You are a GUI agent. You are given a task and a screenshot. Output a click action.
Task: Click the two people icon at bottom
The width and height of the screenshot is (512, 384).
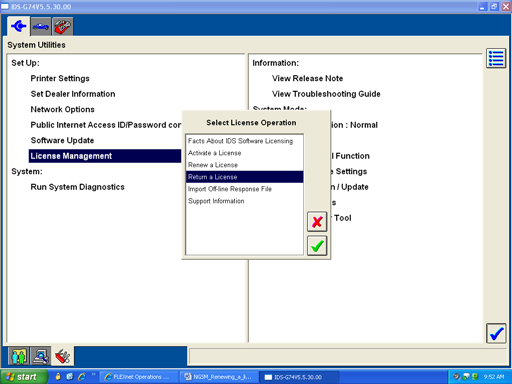(19, 356)
